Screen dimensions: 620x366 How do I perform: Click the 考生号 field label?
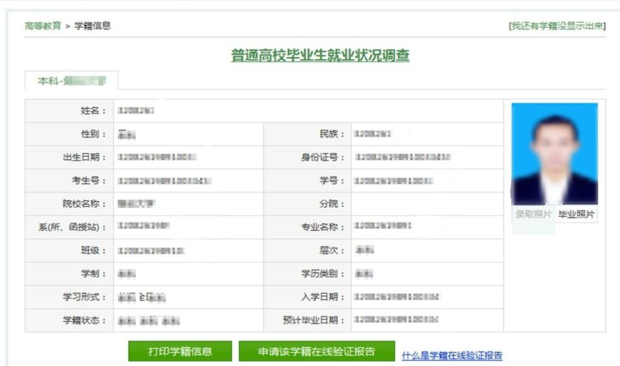[89, 181]
